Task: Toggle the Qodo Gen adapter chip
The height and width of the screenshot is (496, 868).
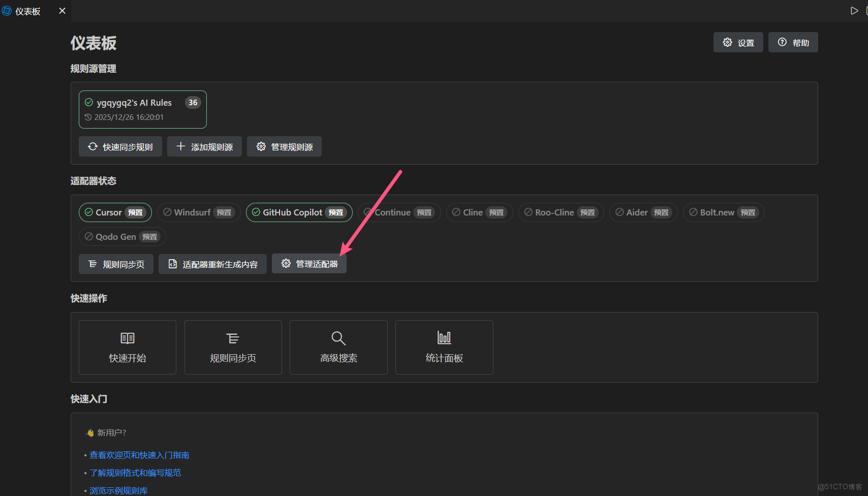Action: (122, 237)
